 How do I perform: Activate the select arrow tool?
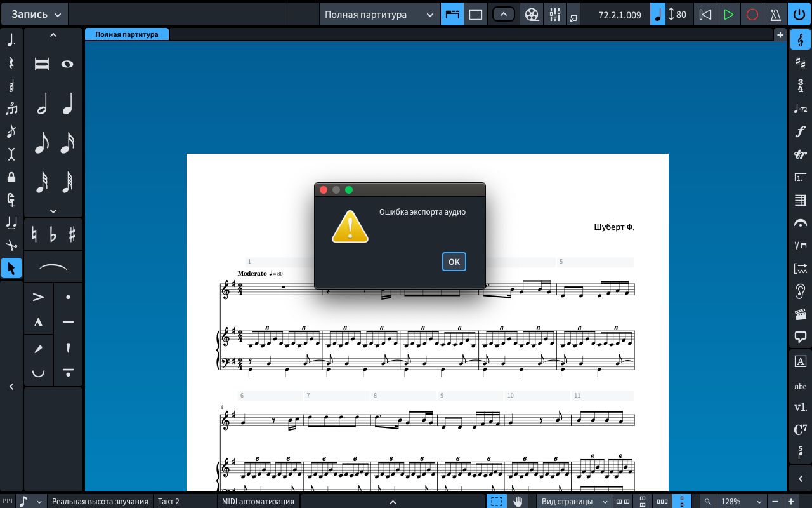(11, 268)
